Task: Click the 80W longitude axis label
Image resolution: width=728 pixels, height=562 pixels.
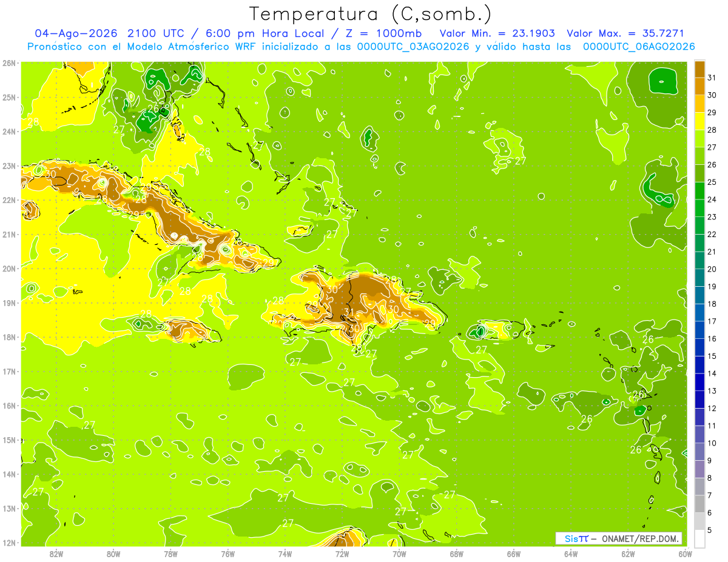Action: click(113, 554)
